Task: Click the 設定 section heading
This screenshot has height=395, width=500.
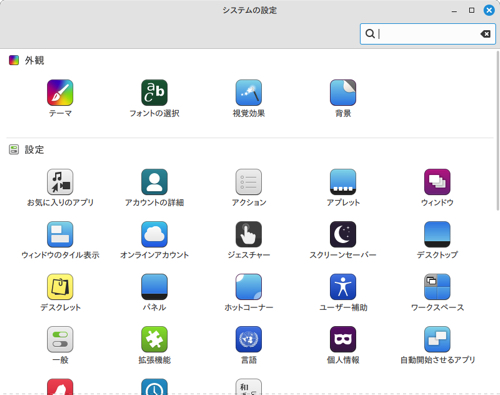Action: [x=34, y=150]
